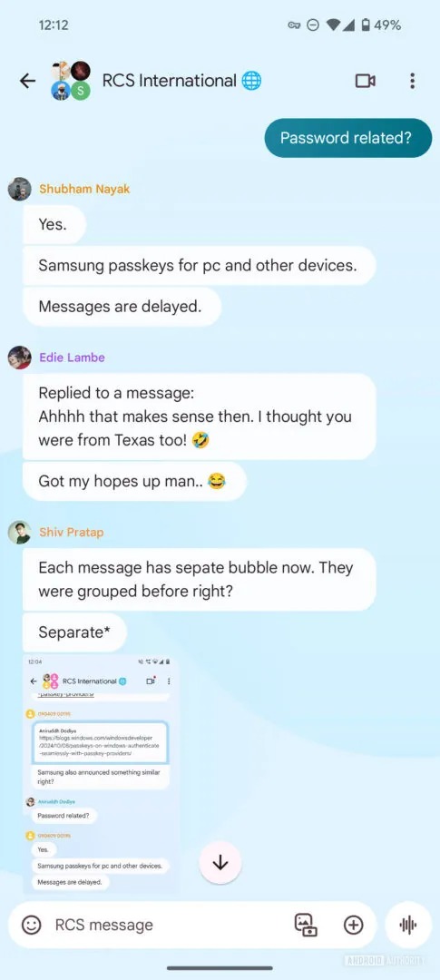The image size is (440, 980).
Task: Select the 'Password related?' sent bubble
Action: tap(348, 138)
